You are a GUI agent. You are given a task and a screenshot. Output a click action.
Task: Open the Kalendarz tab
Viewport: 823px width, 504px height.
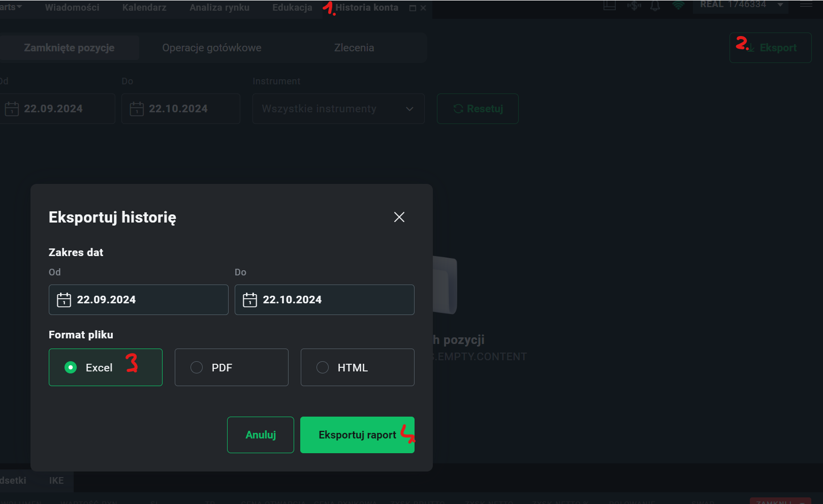(144, 8)
